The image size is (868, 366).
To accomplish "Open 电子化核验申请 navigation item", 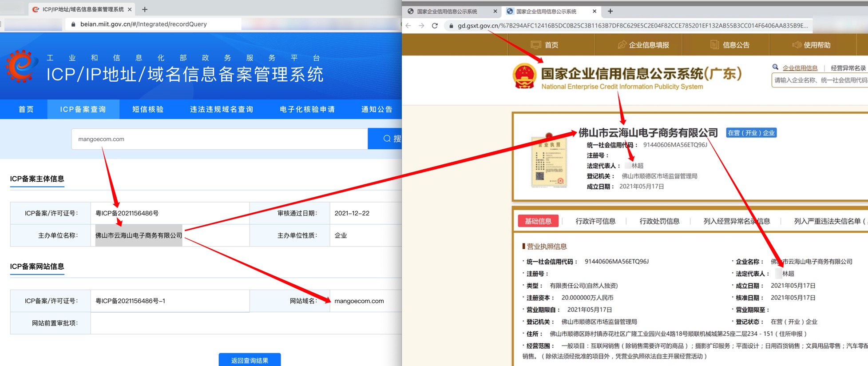I will [307, 109].
